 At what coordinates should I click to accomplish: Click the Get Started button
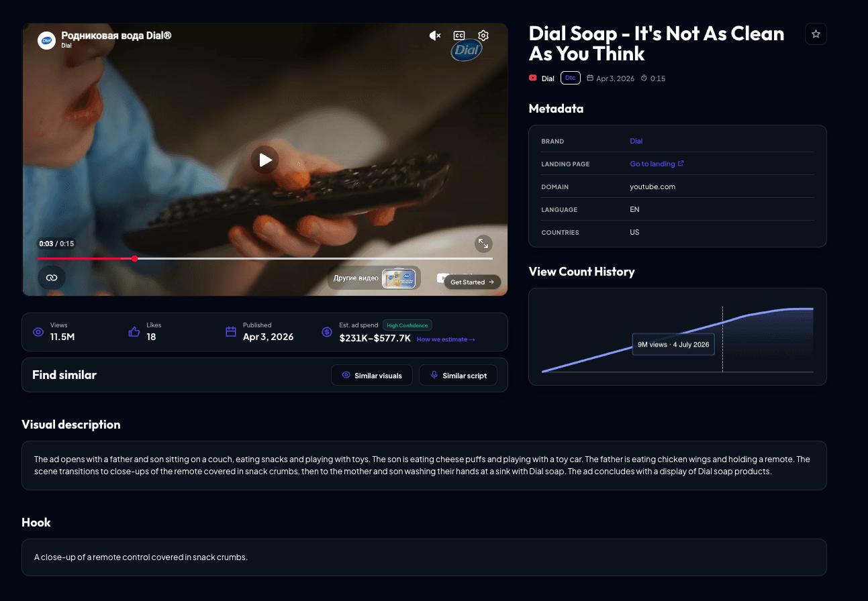click(x=472, y=282)
